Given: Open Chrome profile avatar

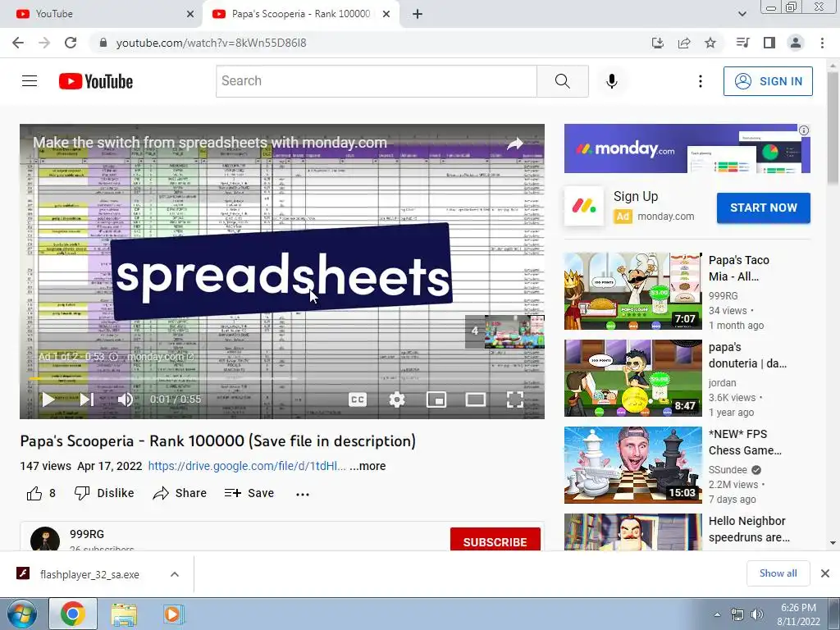Looking at the screenshot, I should (x=796, y=43).
